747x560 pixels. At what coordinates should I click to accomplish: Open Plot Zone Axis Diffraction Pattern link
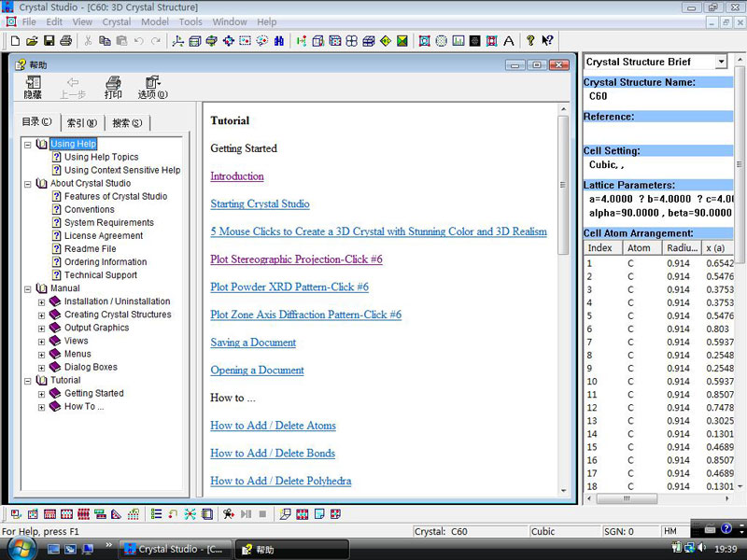pyautogui.click(x=306, y=315)
